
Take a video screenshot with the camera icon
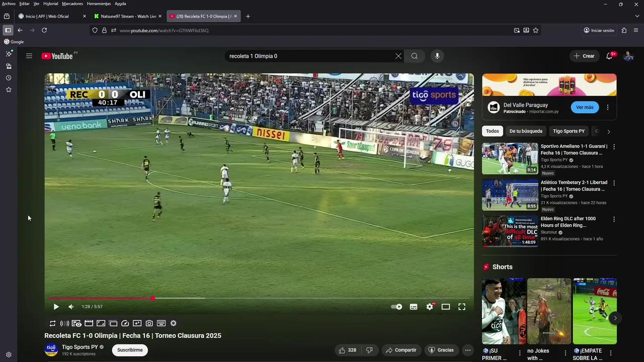click(x=149, y=323)
